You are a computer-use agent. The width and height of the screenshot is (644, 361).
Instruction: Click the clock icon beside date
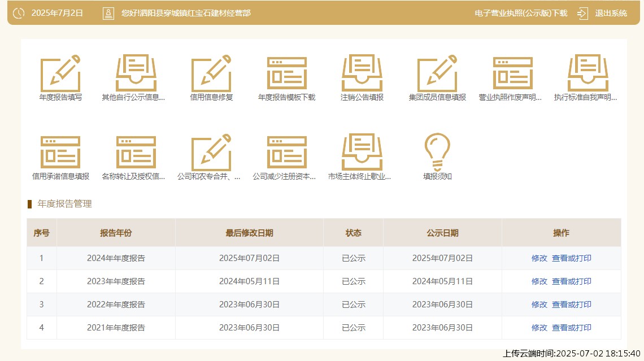click(19, 13)
